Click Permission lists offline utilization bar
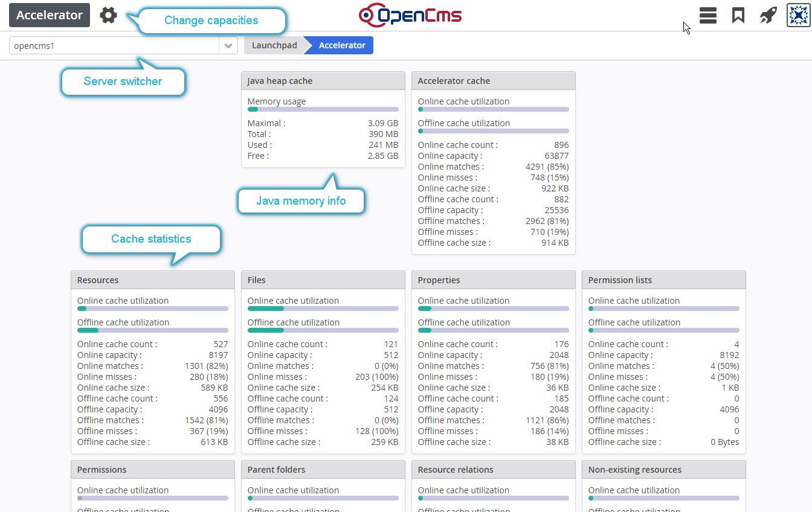The image size is (812, 512). click(664, 330)
